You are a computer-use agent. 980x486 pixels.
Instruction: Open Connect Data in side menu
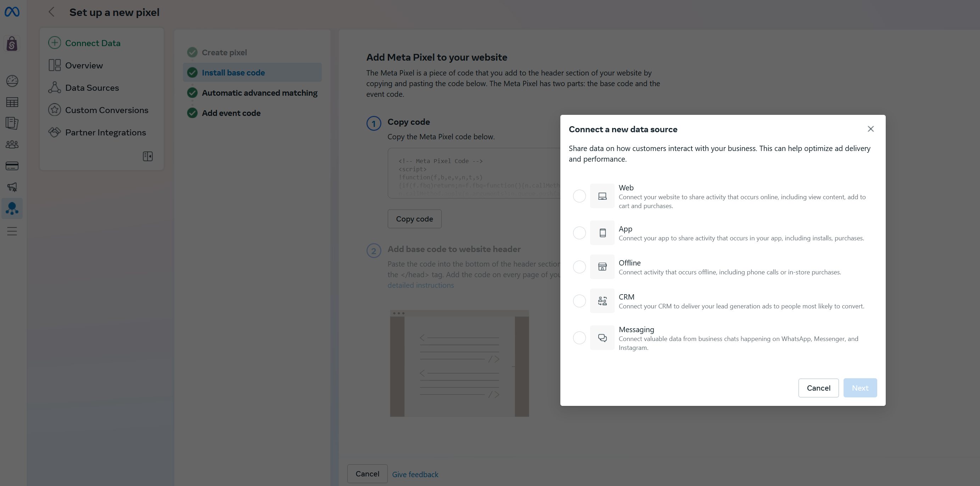tap(93, 43)
